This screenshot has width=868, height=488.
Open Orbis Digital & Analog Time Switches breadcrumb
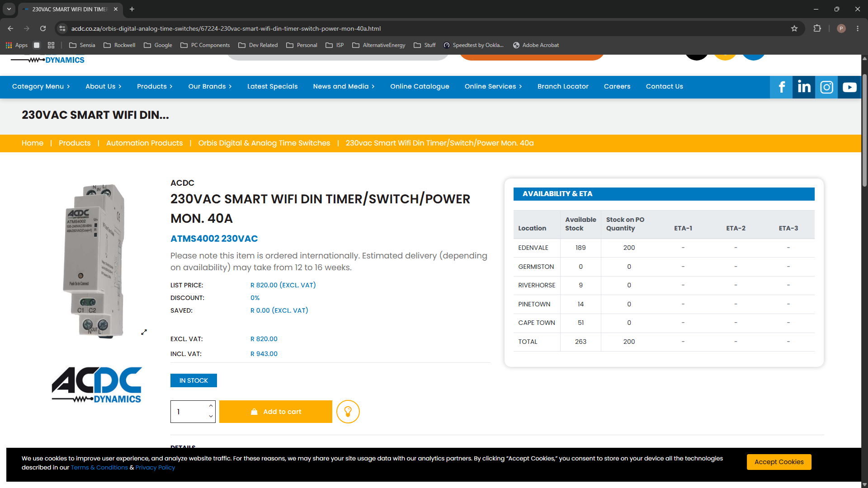coord(264,143)
